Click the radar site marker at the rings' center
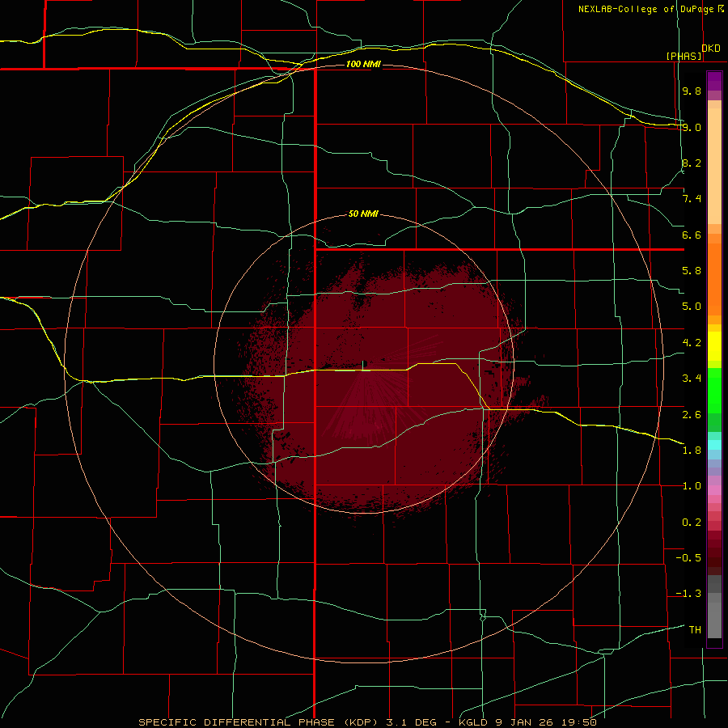Screen dimensions: 728x728 tap(365, 364)
